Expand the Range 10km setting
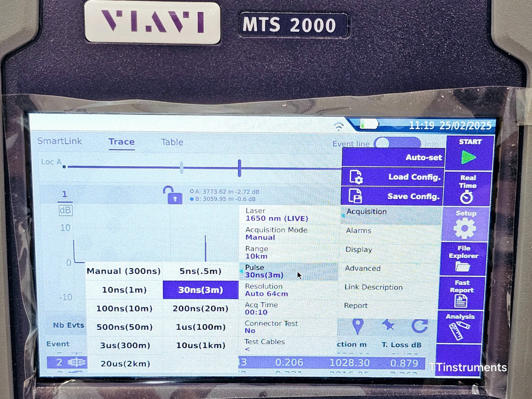The width and height of the screenshot is (532, 399). pos(289,252)
